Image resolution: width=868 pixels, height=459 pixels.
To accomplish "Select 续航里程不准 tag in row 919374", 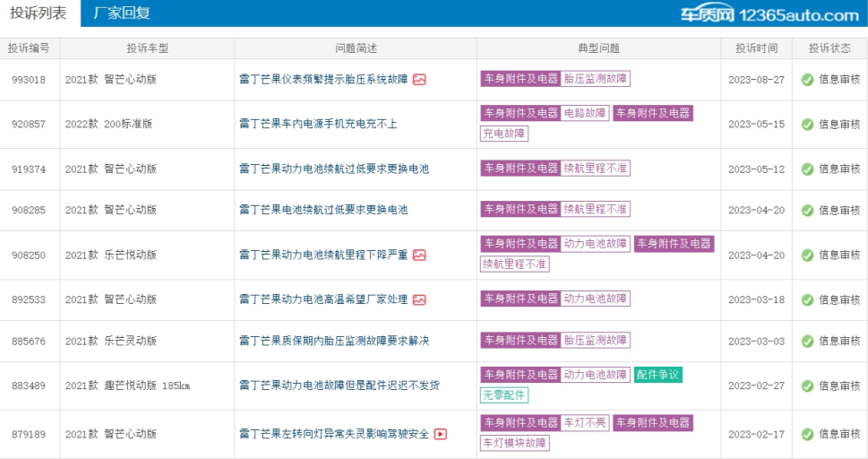I will click(x=596, y=168).
